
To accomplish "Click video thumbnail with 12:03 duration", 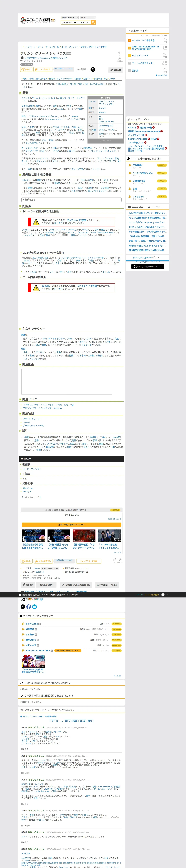I will click(109, 535).
